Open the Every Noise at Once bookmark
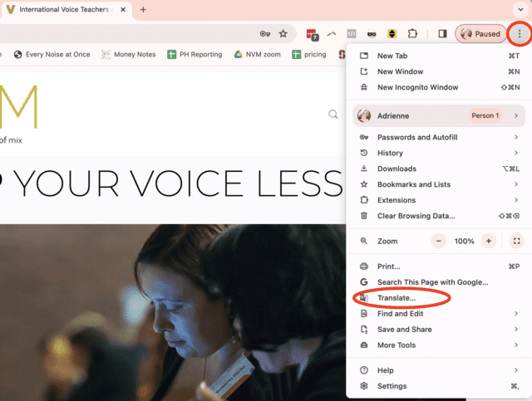 [51, 55]
